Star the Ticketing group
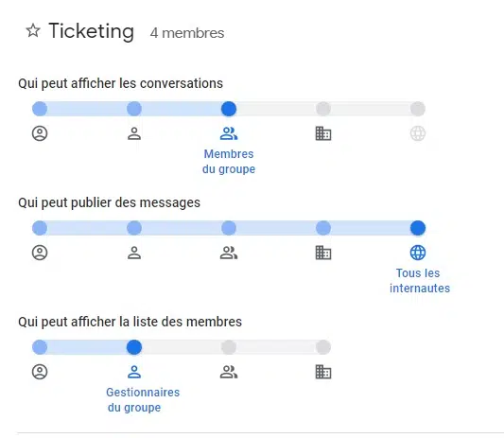The image size is (504, 438). (33, 31)
